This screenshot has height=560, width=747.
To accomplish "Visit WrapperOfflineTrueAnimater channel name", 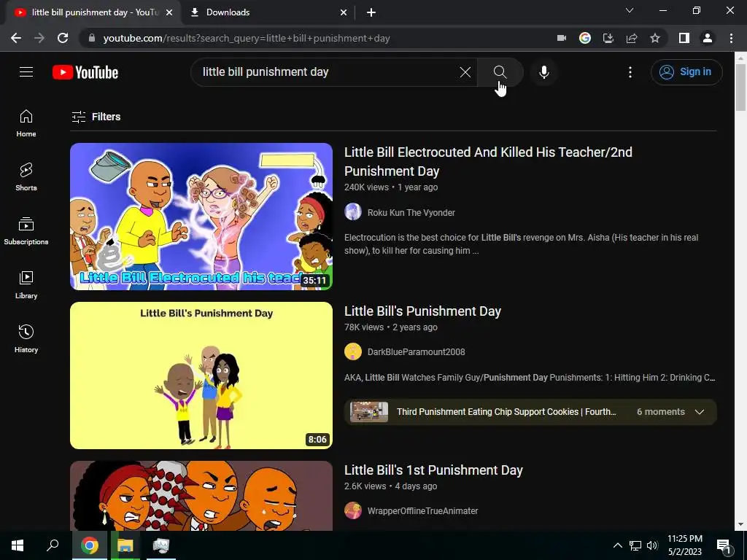I will pyautogui.click(x=422, y=511).
